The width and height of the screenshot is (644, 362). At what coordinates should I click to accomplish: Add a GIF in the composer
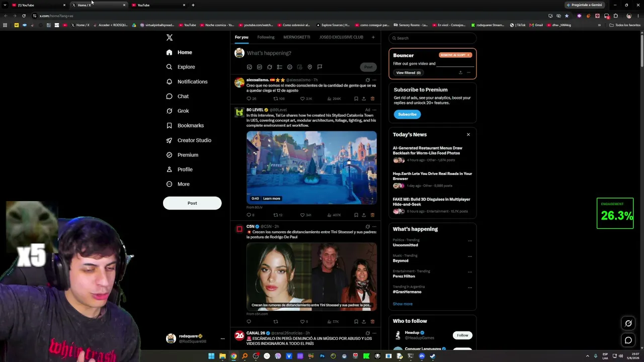pyautogui.click(x=259, y=67)
